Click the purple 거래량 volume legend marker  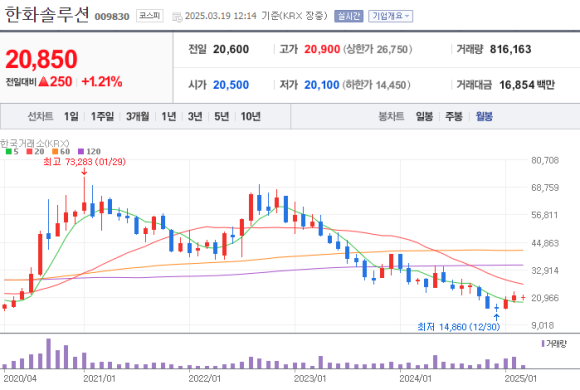[543, 344]
